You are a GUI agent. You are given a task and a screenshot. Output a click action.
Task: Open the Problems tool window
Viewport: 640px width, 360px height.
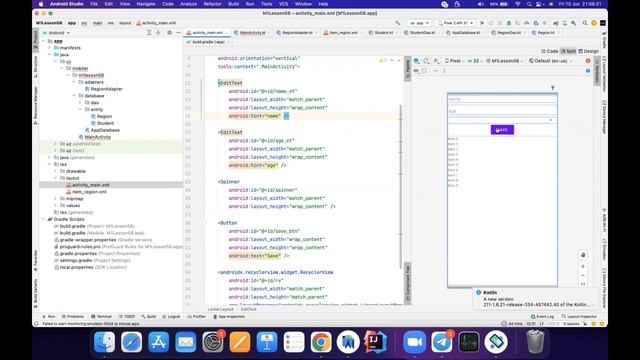73,316
